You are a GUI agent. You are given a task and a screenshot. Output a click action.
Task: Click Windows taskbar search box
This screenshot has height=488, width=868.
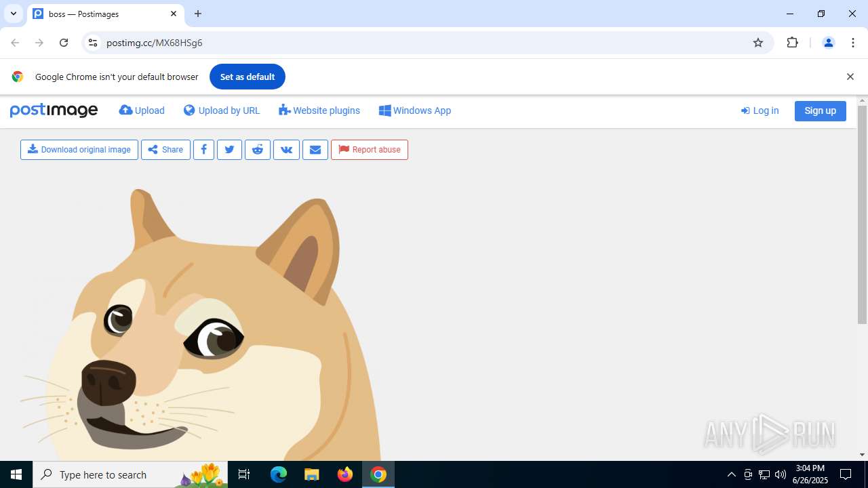132,474
